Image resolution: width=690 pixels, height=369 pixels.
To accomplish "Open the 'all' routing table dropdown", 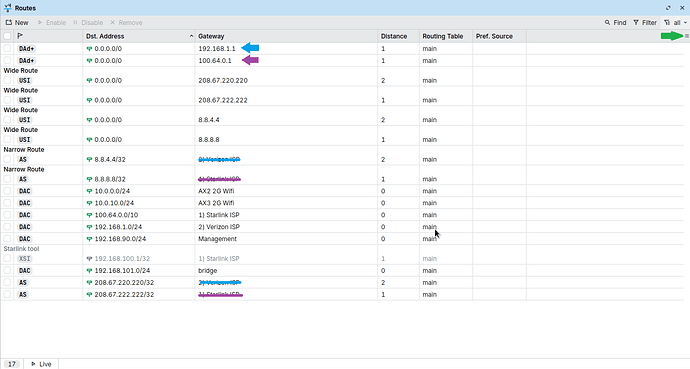I will tap(675, 22).
